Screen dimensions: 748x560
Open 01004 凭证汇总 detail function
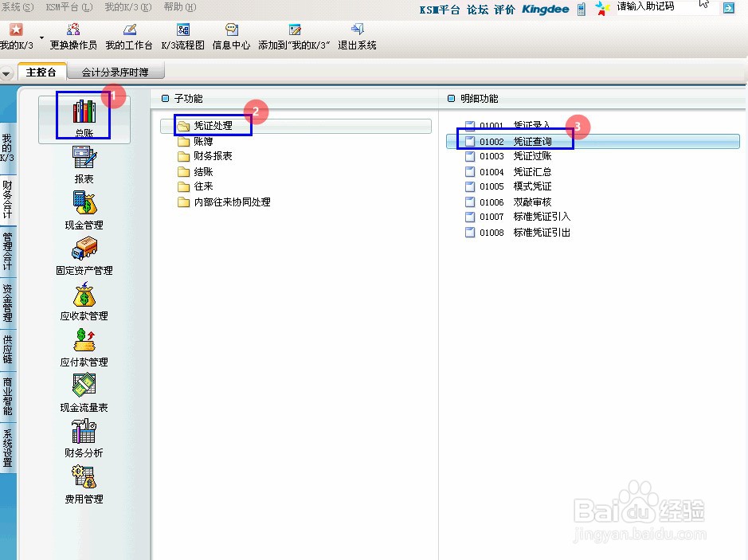coord(508,172)
